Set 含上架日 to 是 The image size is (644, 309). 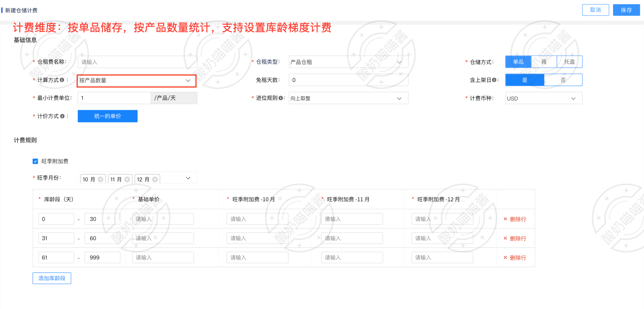525,80
